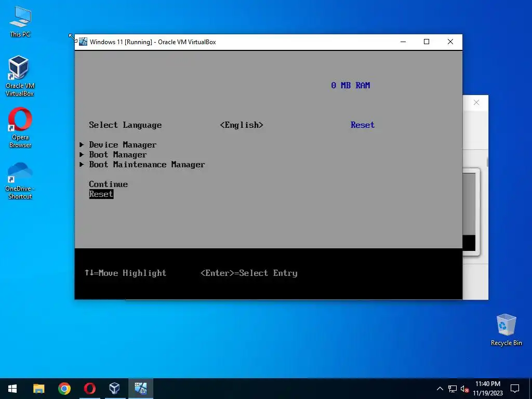Minimize the Windows 11 VirtualBox window
This screenshot has height=399, width=532.
tap(403, 42)
